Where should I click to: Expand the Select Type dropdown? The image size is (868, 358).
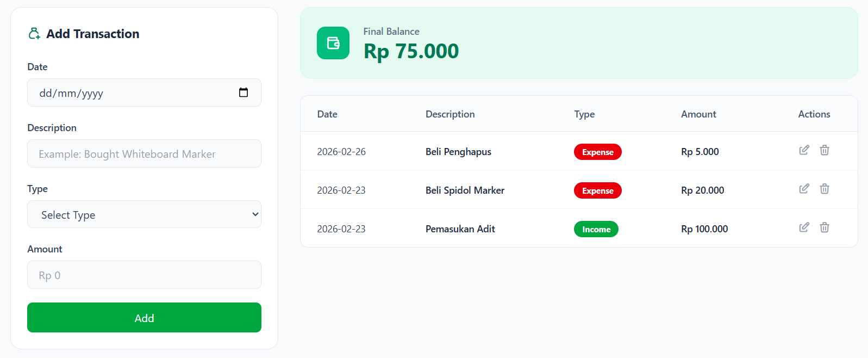pyautogui.click(x=144, y=214)
